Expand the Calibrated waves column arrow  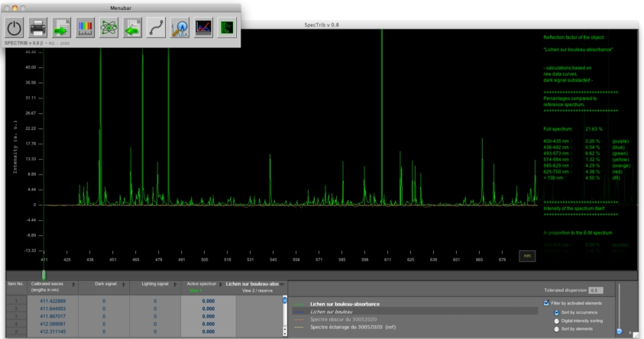[x=74, y=284]
